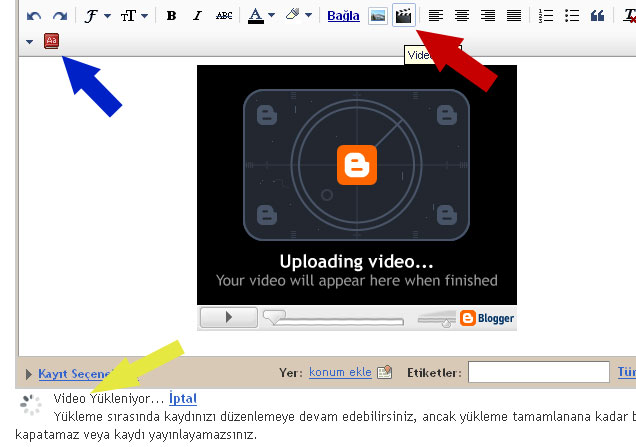Screen dimensions: 636x447
Task: Open the text color dropdown arrow
Action: [x=272, y=15]
